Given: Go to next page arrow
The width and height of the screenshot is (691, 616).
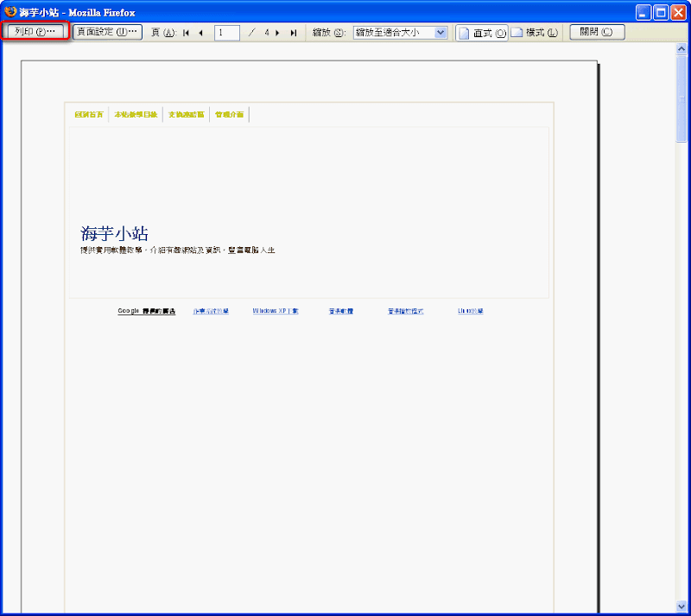Looking at the screenshot, I should (x=277, y=33).
